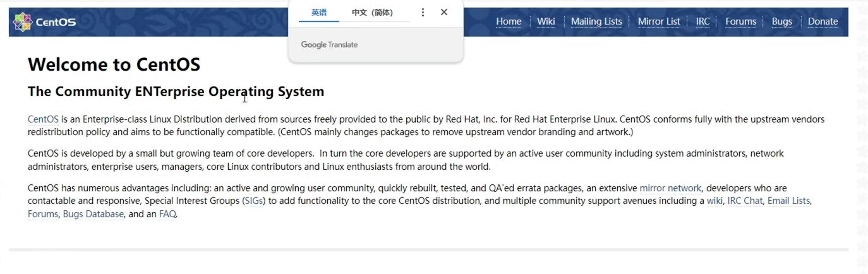
Task: Click Donate in the header menu
Action: [823, 21]
